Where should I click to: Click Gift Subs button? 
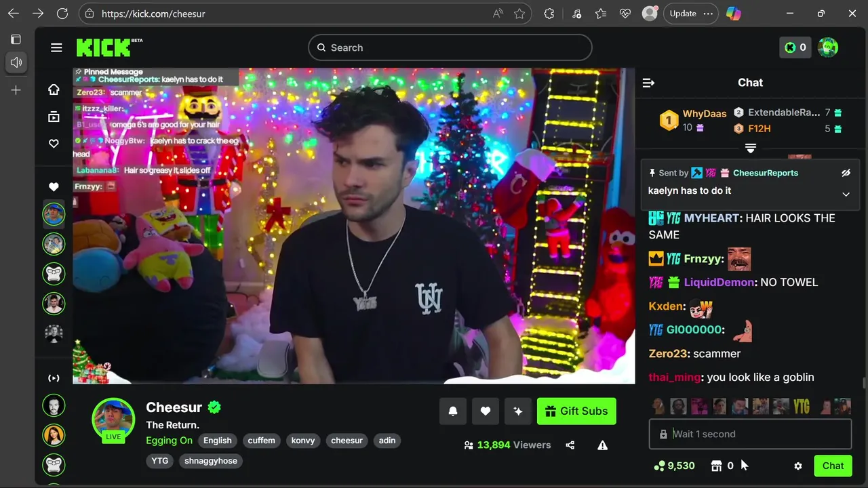pos(576,411)
